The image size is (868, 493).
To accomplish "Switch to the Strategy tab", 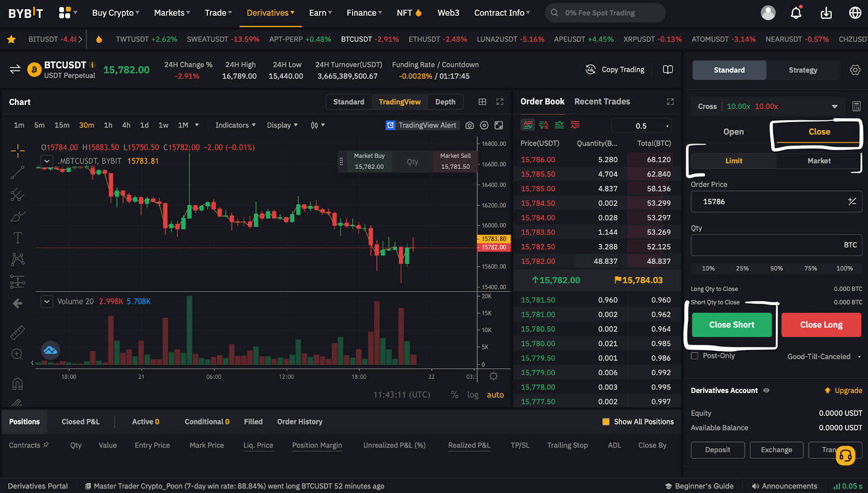I will pos(803,70).
